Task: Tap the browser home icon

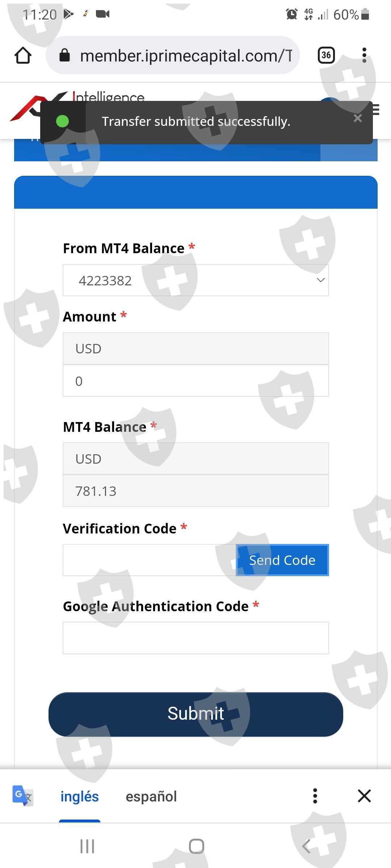Action: point(23,55)
